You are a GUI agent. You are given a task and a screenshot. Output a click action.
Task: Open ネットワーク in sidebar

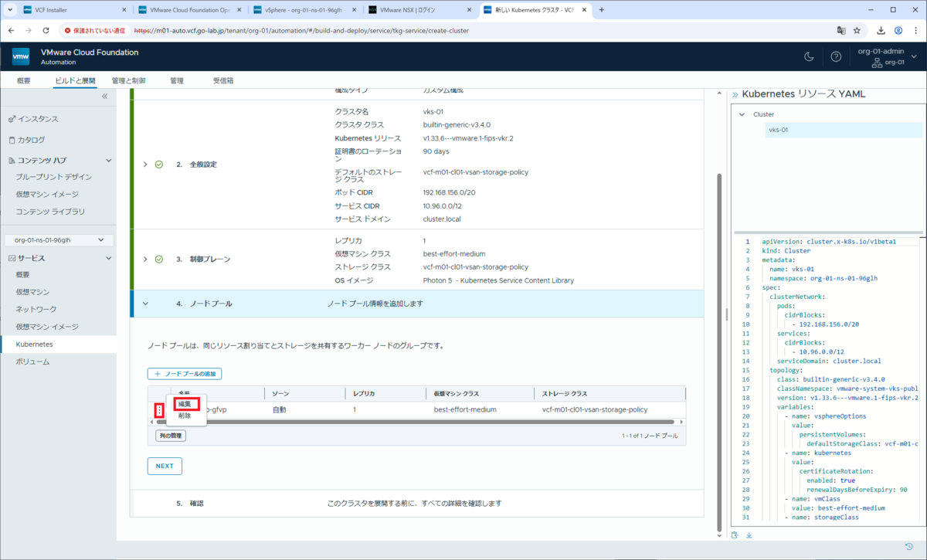coord(36,309)
